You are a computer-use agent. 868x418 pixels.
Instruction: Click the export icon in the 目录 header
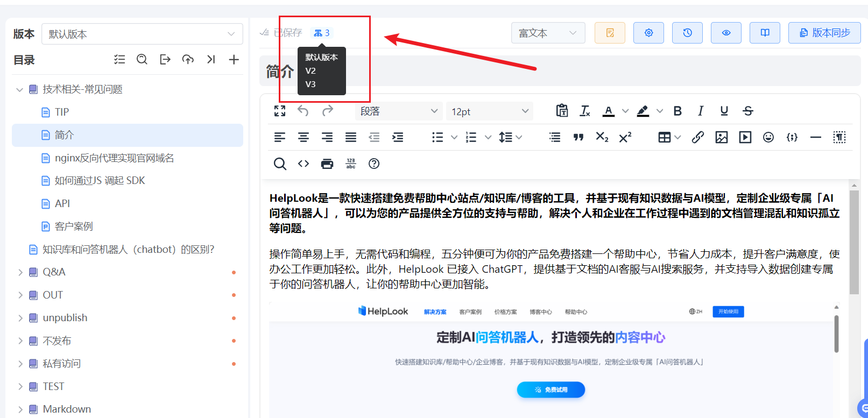point(165,59)
